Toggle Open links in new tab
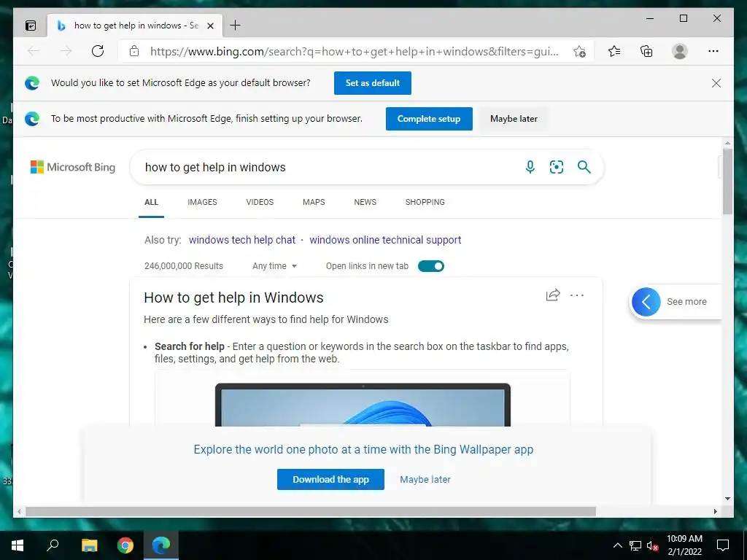This screenshot has width=747, height=560. tap(430, 266)
